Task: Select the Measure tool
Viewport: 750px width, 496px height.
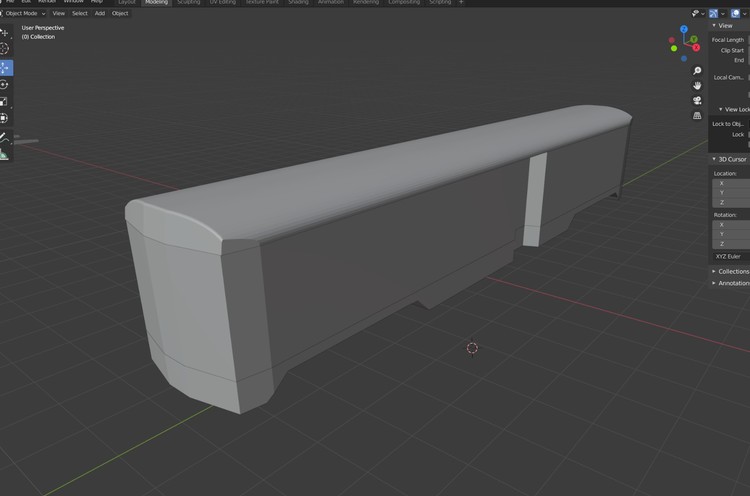Action: coord(5,154)
